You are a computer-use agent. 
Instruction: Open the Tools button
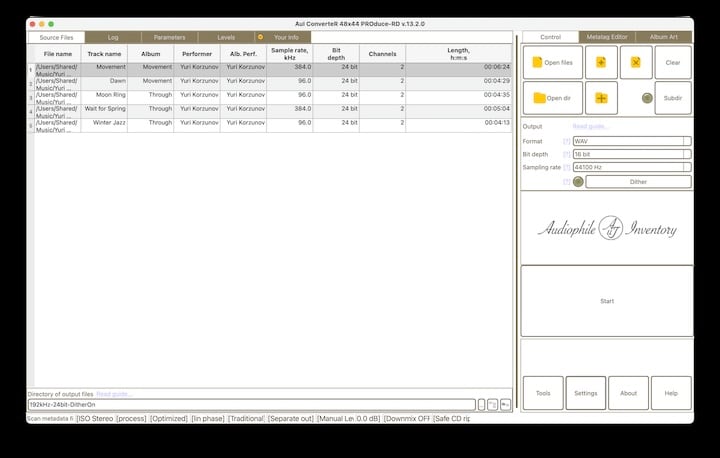click(543, 393)
